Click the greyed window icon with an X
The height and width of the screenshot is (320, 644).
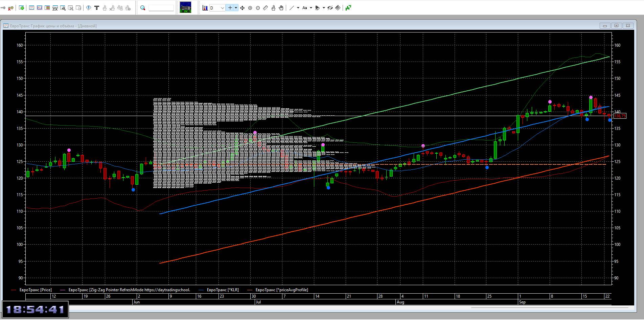pos(71,8)
